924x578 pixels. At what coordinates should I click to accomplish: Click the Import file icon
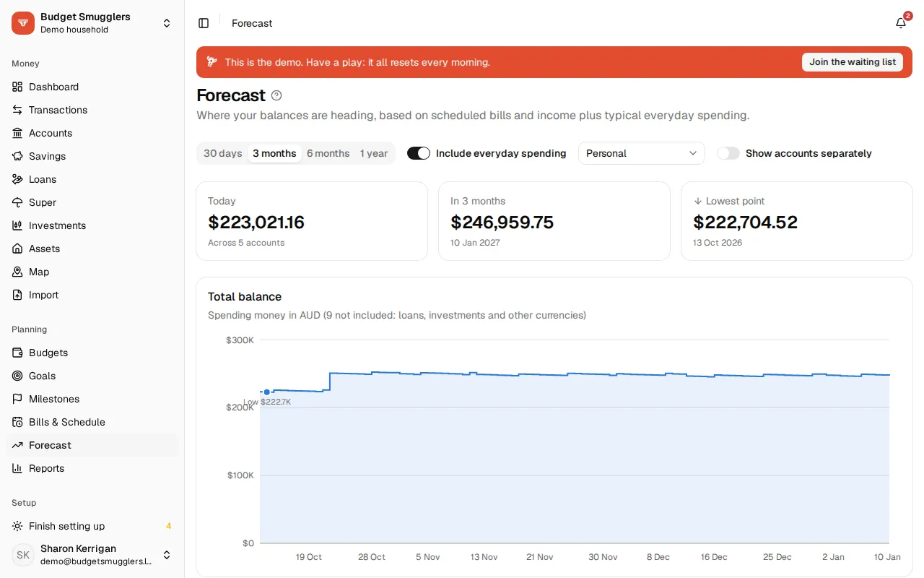pos(17,295)
